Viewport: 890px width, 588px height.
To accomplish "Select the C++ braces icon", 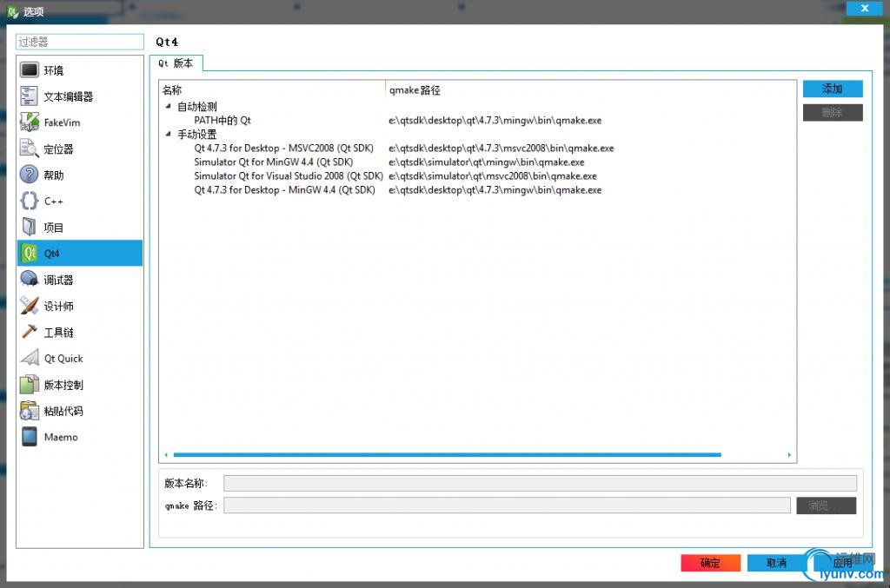I will (x=29, y=201).
